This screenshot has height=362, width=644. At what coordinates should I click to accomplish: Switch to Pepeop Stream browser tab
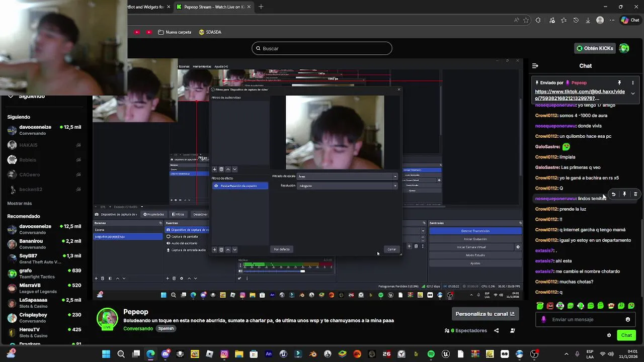tap(213, 7)
